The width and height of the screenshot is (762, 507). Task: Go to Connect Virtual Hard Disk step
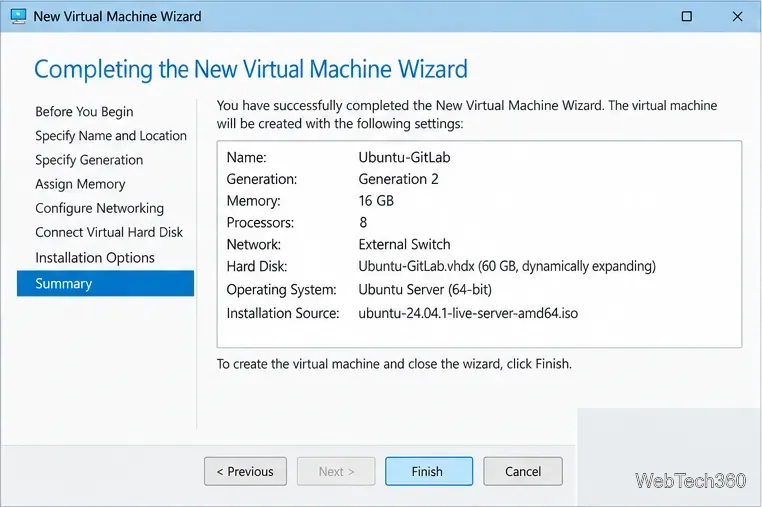[109, 232]
